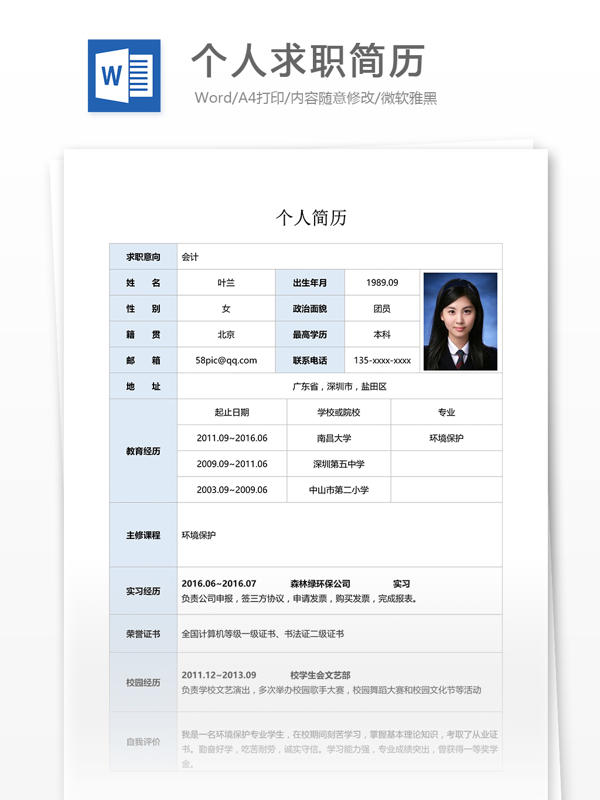
Task: Select the birth date 1989.09
Action: coord(382,283)
